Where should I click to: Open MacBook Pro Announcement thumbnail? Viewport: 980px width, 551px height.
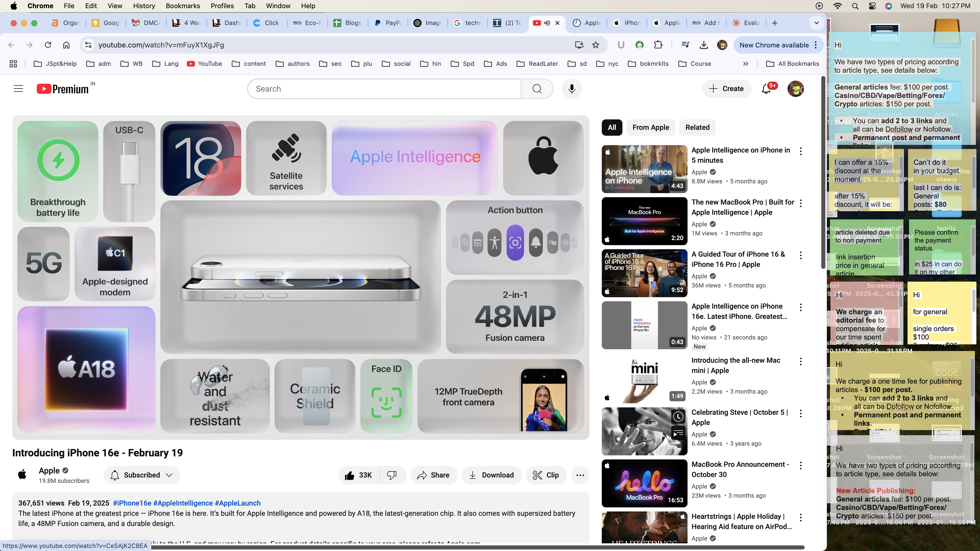[x=644, y=483]
